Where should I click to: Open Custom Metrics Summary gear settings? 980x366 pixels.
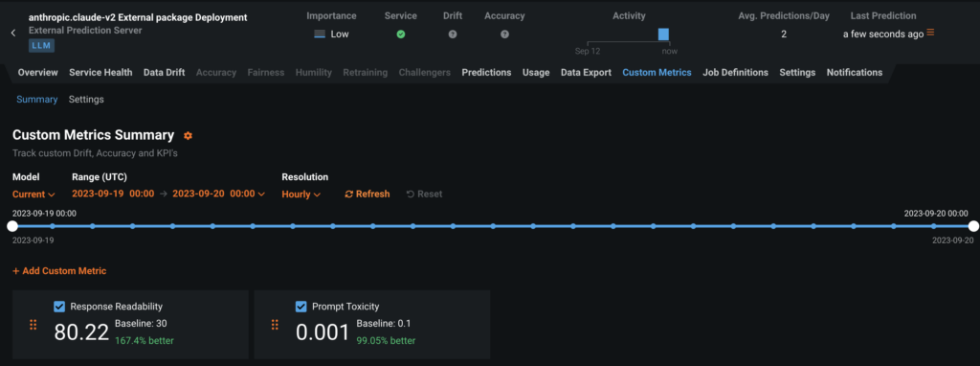188,136
